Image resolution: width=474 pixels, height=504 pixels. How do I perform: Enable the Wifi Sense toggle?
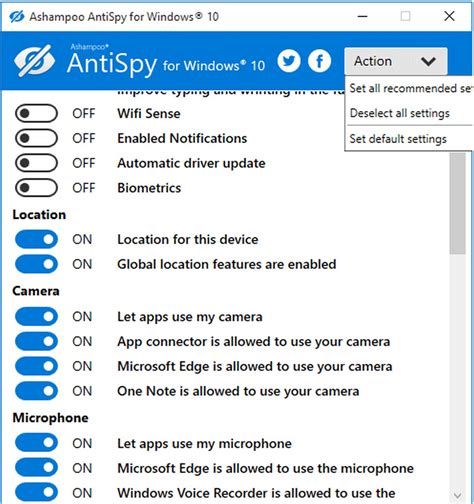tap(36, 113)
